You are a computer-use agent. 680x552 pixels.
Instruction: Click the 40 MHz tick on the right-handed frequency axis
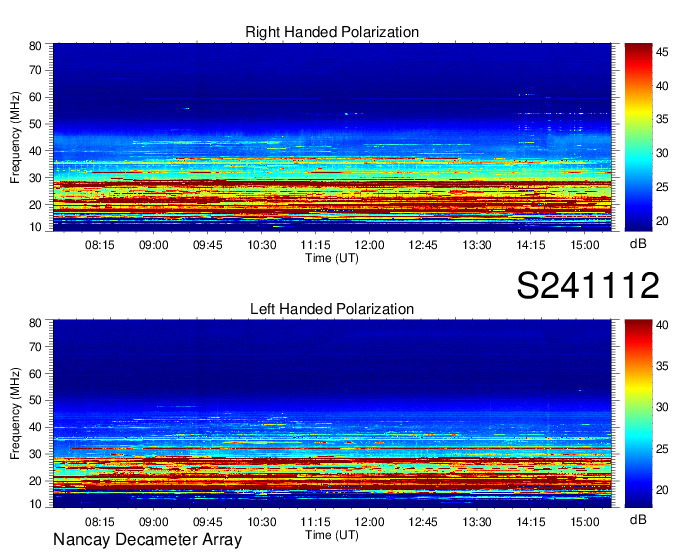coord(35,151)
